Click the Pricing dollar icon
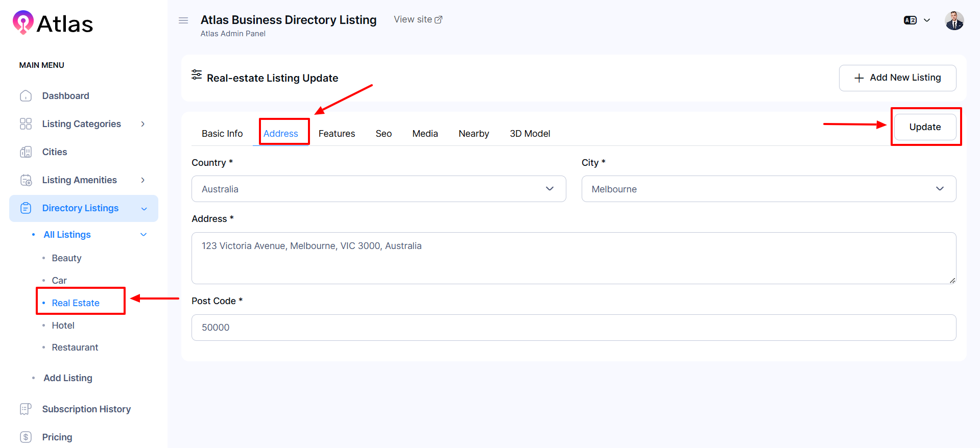This screenshot has height=448, width=980. (x=26, y=437)
